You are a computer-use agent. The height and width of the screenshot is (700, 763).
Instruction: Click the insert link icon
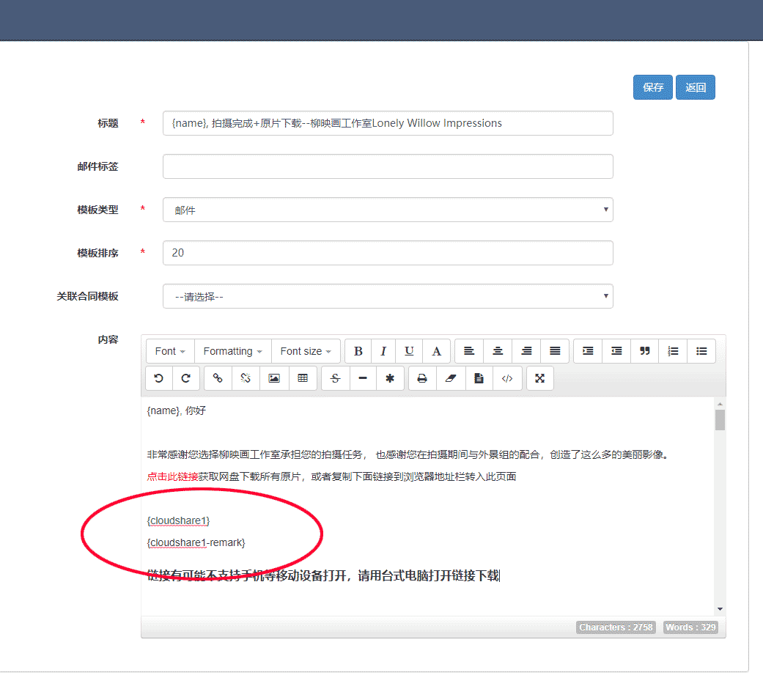point(218,378)
